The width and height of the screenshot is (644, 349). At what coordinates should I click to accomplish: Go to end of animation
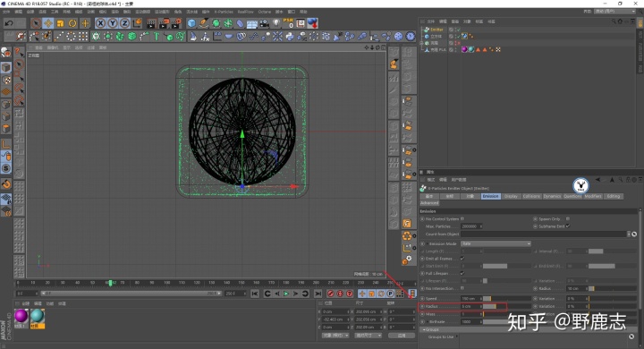(318, 294)
